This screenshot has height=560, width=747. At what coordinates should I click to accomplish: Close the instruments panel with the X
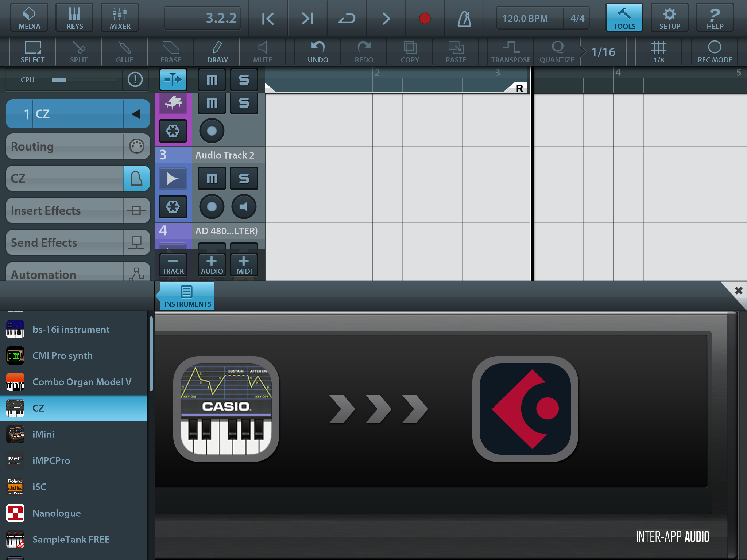(x=738, y=291)
